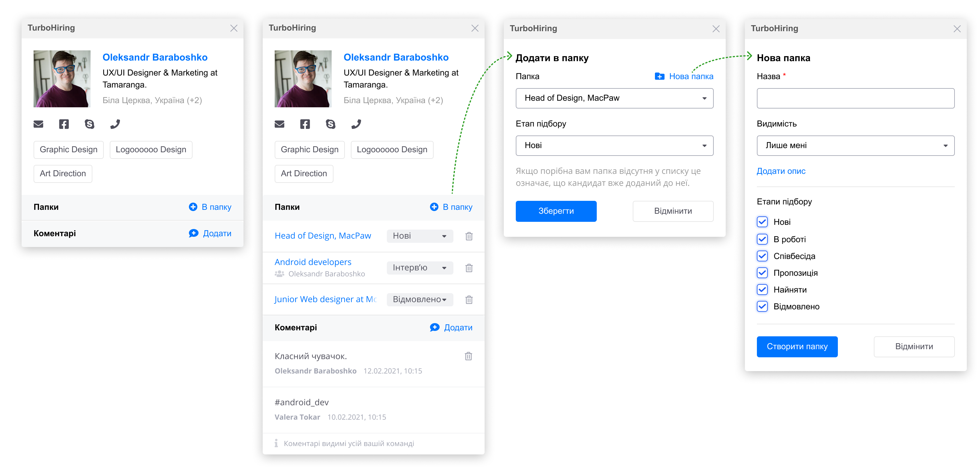Screen dimensions: 980x473
Task: Click 'Graphic Design' tag in second panel
Action: point(310,150)
